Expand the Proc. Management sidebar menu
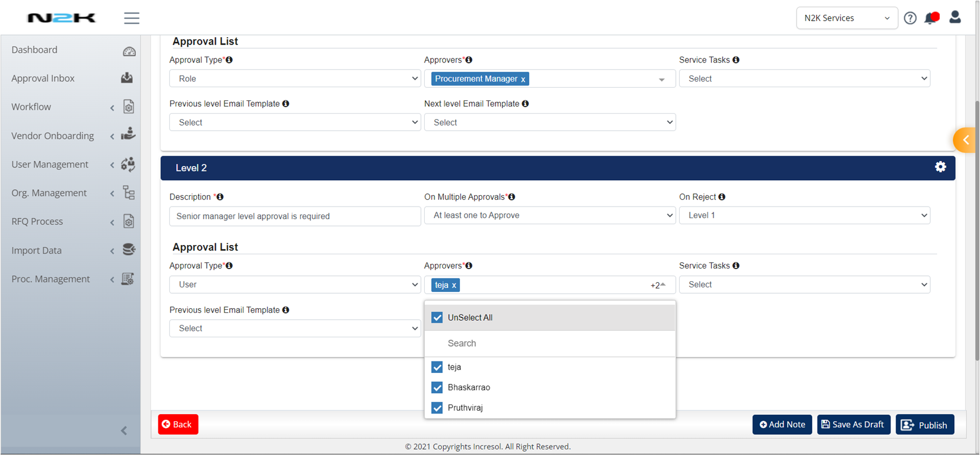The width and height of the screenshot is (980, 455). (112, 279)
